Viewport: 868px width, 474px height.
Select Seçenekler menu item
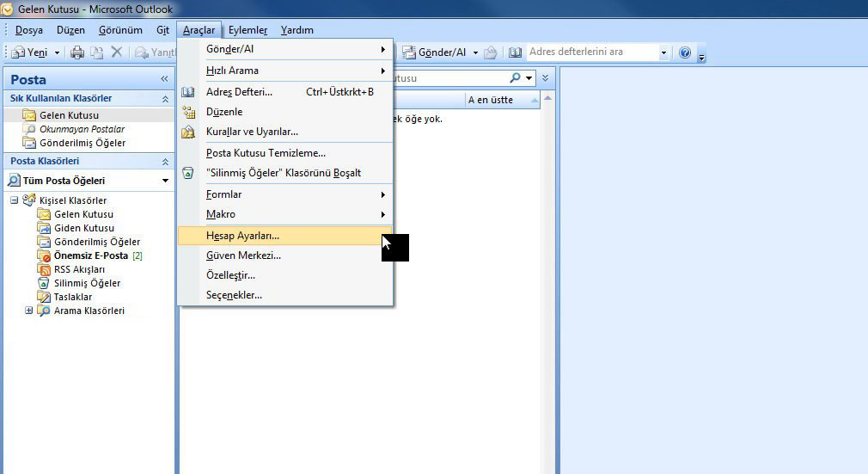coord(285,295)
